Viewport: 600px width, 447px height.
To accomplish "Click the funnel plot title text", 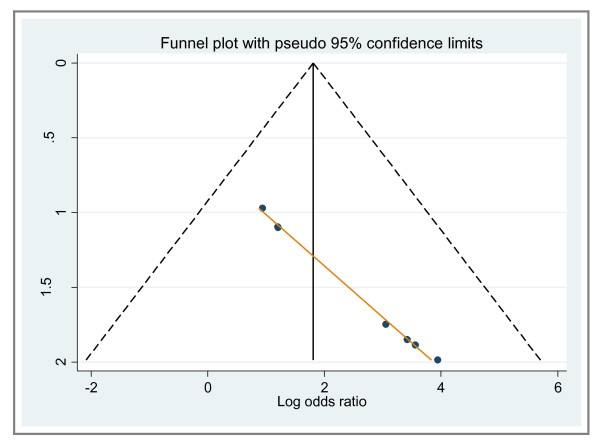I will [x=313, y=43].
